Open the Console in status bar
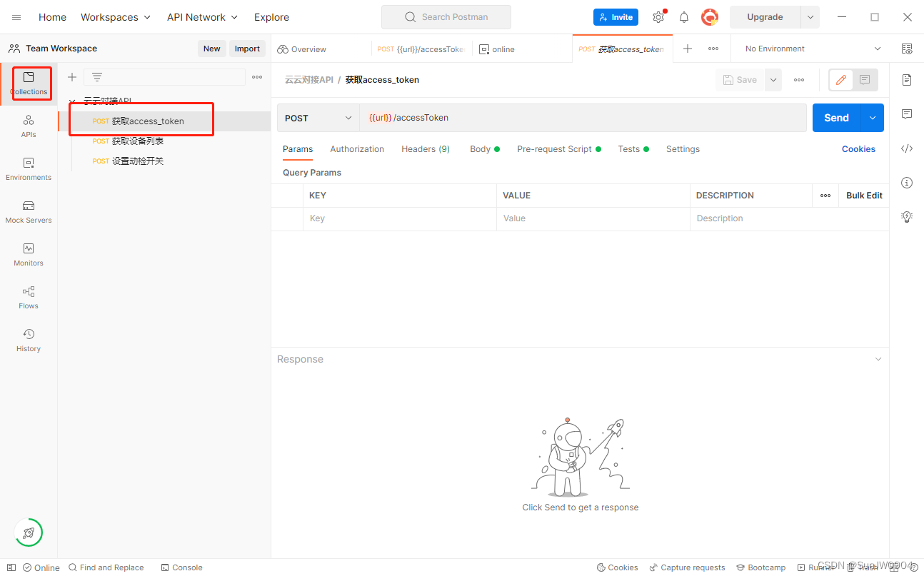 (x=181, y=567)
